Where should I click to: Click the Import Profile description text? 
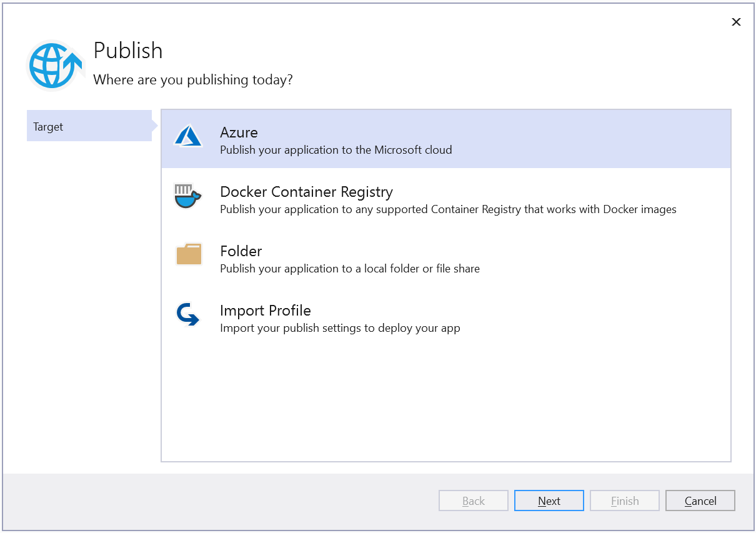tap(340, 327)
